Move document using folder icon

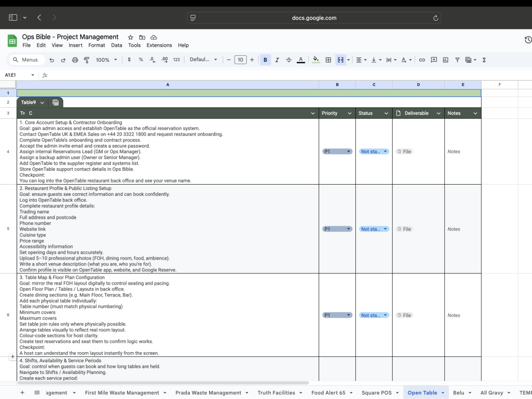(x=142, y=37)
